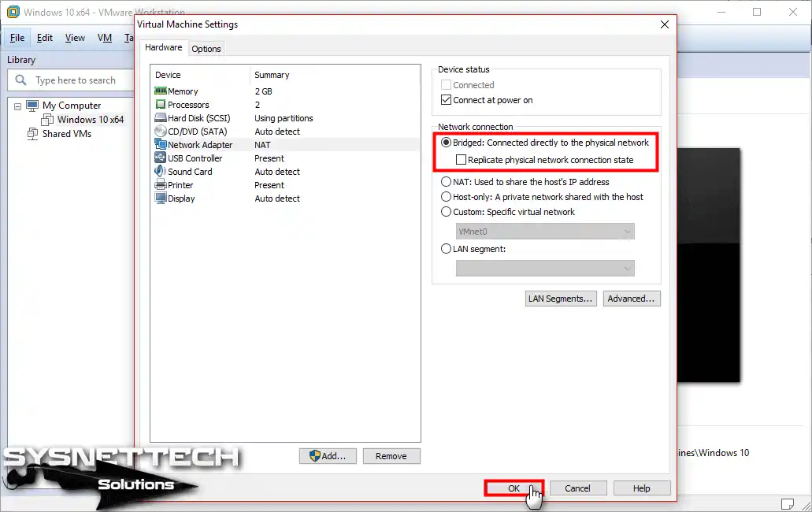The height and width of the screenshot is (512, 812).
Task: Select My Computer label in Library
Action: 72,106
